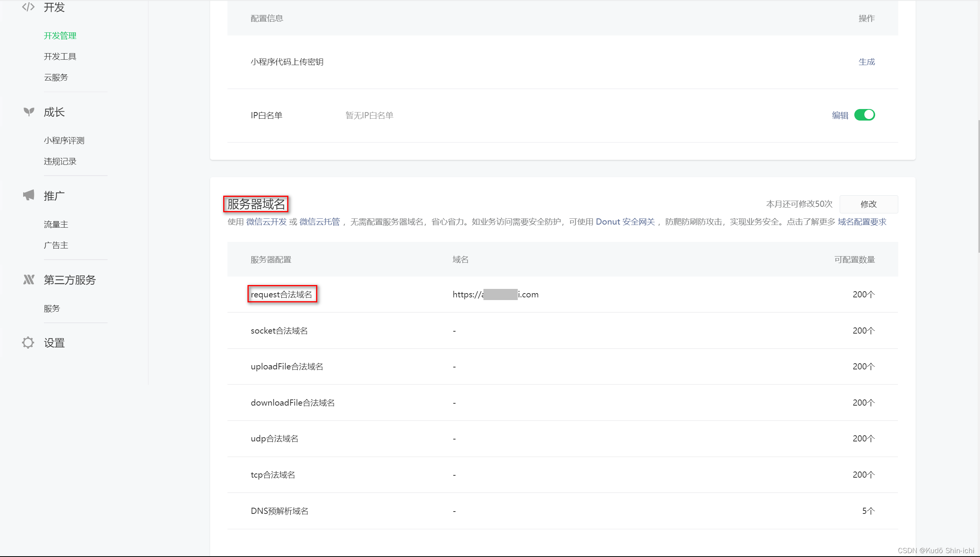
Task: Click the downloadFile合法域名 row label
Action: coord(293,403)
